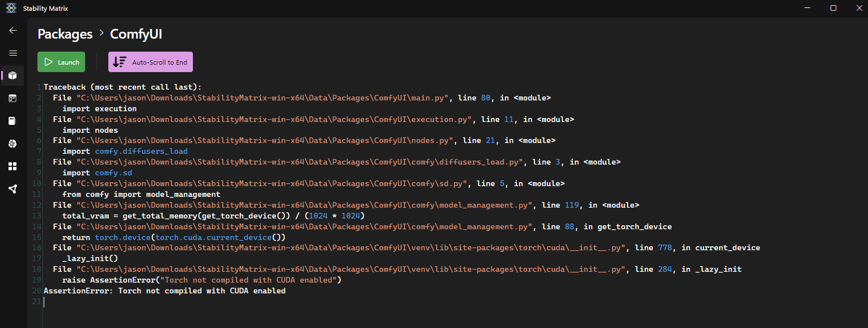Maximize the Stability Matrix window
The width and height of the screenshot is (868, 328).
[x=833, y=8]
